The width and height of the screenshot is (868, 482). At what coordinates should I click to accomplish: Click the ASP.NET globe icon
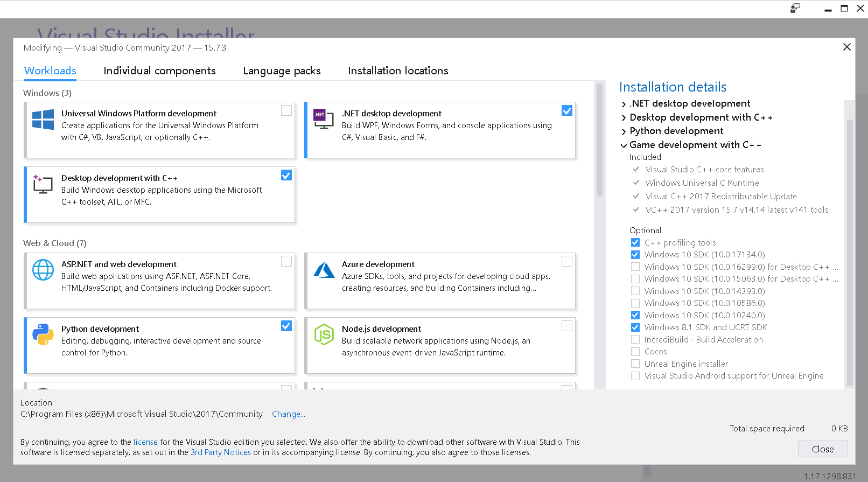point(43,270)
